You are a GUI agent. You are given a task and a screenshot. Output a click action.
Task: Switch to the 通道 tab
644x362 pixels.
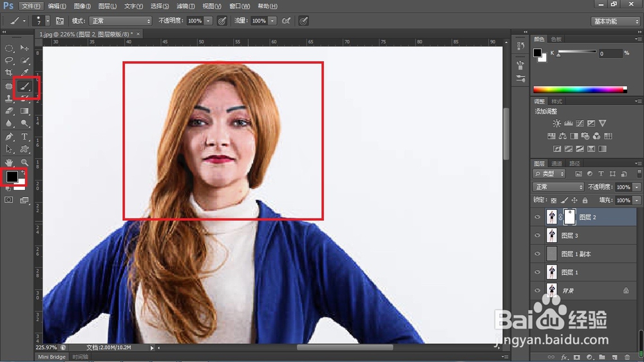556,164
